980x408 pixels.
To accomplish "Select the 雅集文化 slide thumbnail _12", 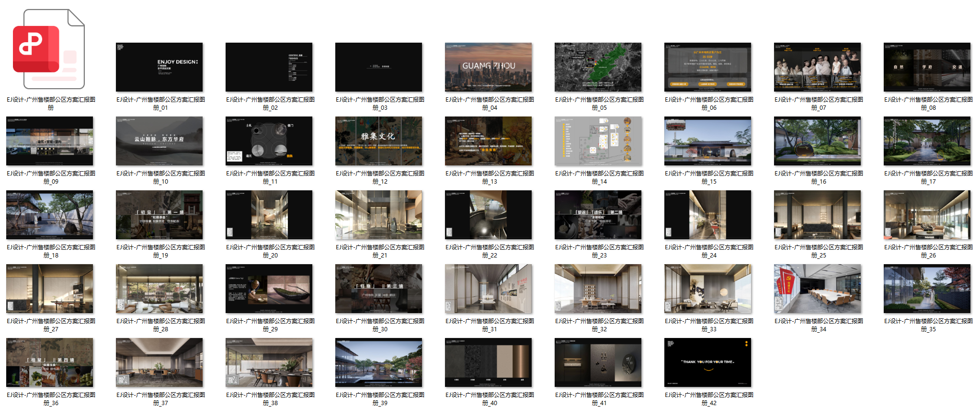I will [378, 141].
